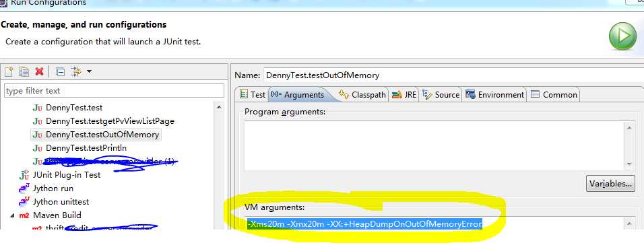Click Program arguments scroll up arrow

coord(629,127)
